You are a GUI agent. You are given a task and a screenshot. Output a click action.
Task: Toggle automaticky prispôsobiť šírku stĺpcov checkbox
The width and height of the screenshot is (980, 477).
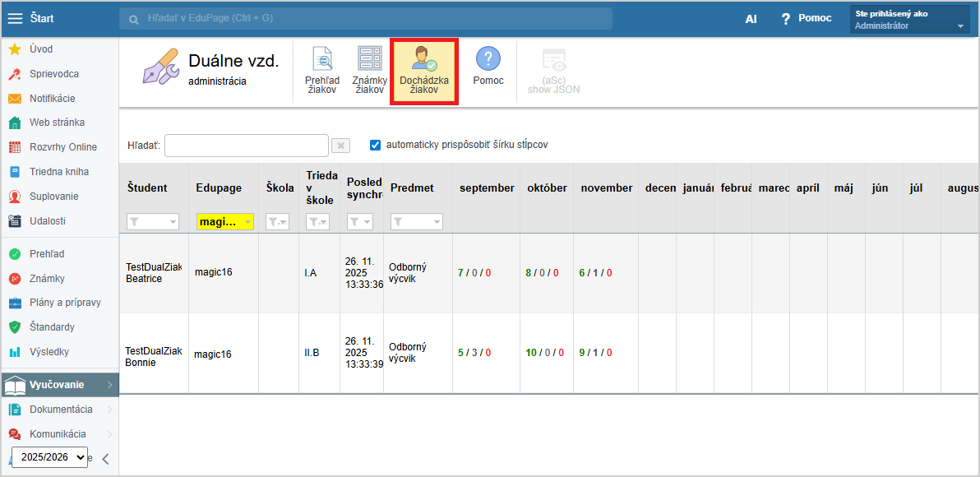(376, 145)
